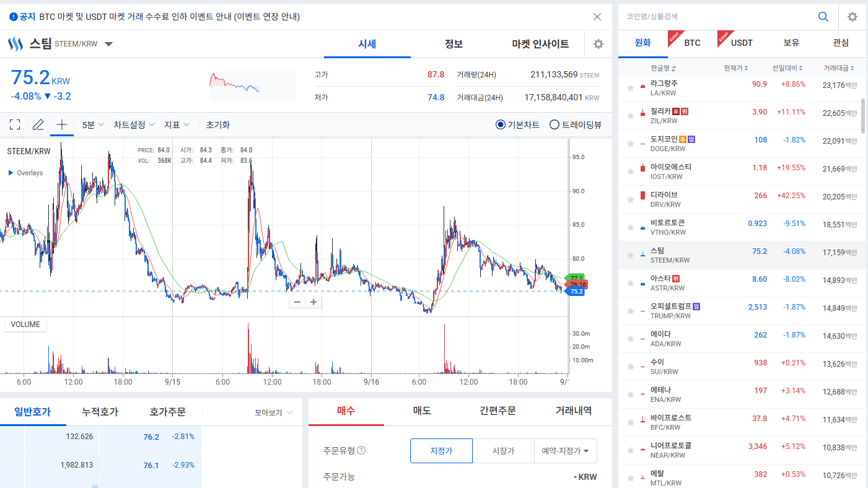
Task: Select the pencil drawing tool
Action: 38,124
